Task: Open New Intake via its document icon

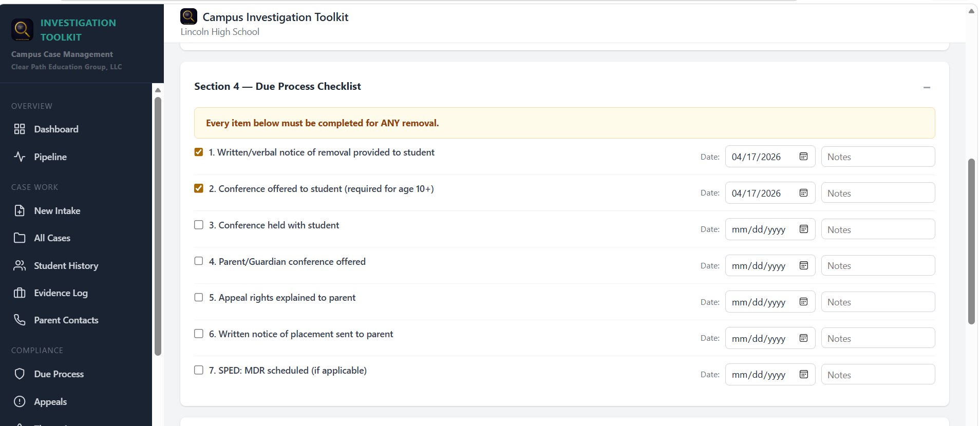Action: tap(20, 210)
